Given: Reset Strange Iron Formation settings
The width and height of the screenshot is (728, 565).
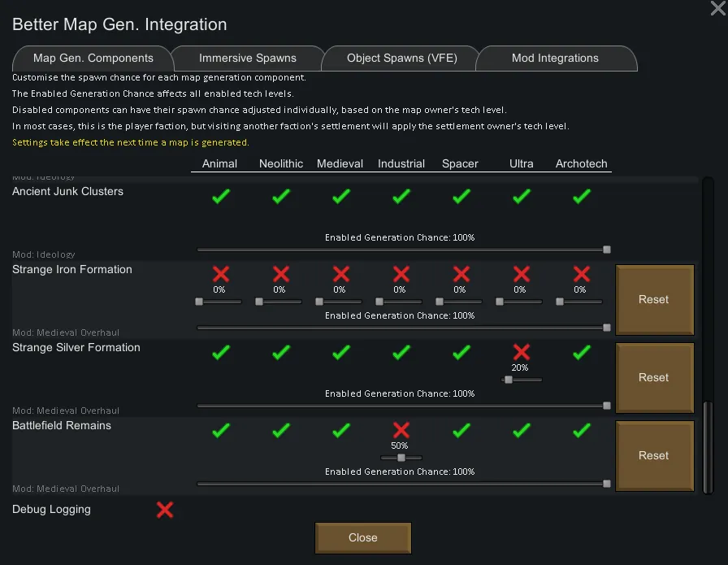Looking at the screenshot, I should point(653,299).
